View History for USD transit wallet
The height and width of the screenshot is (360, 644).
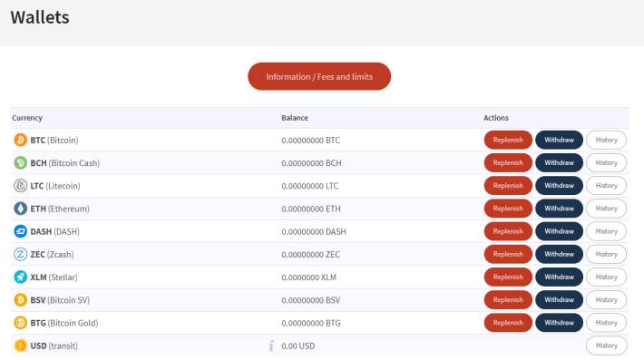(x=606, y=345)
